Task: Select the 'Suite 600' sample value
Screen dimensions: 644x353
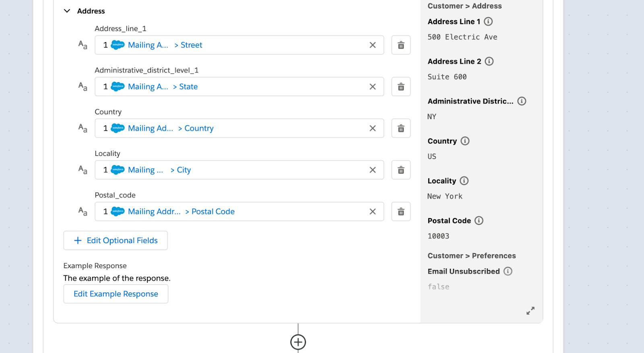Action: (447, 77)
